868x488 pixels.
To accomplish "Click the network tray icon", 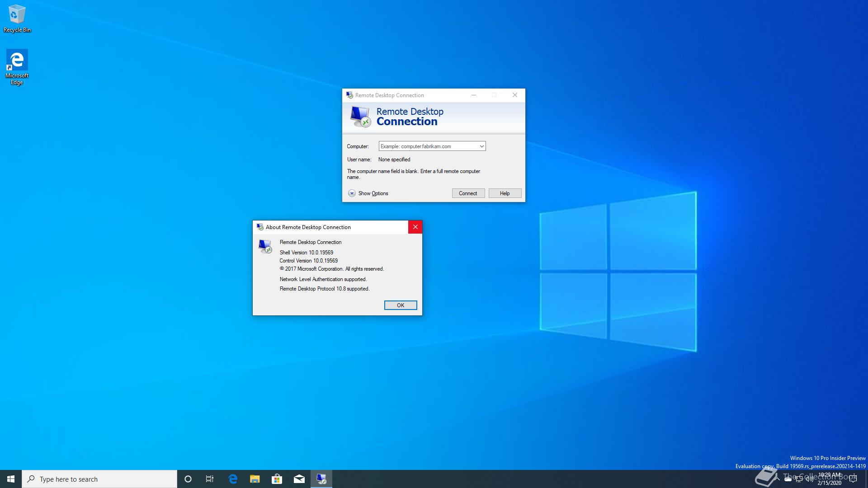I will tap(799, 479).
